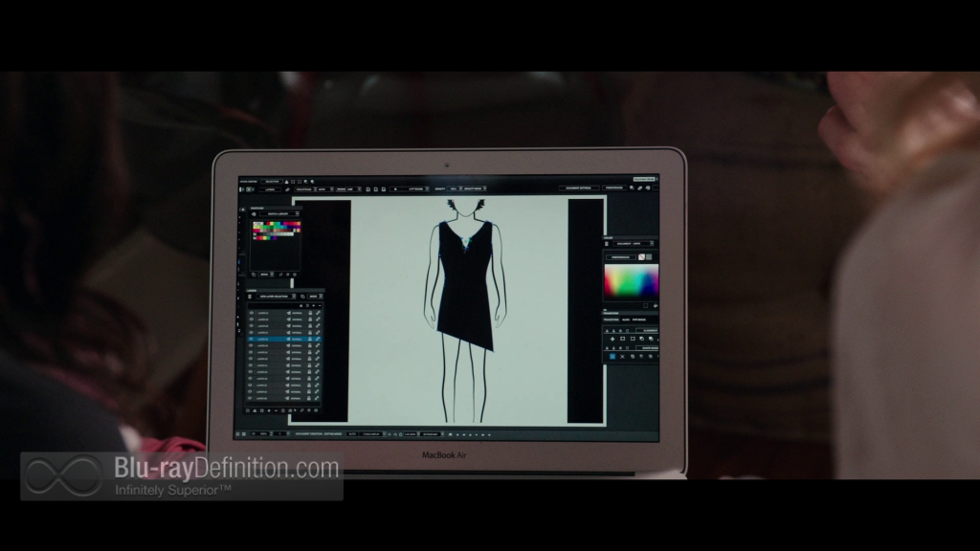Toggle the lock on the highlighted layer

[310, 339]
